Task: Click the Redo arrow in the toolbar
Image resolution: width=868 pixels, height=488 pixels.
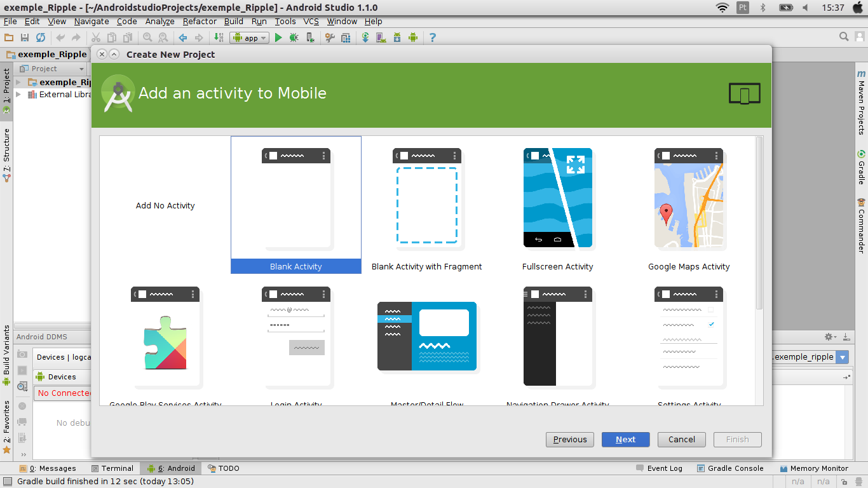Action: click(x=76, y=37)
